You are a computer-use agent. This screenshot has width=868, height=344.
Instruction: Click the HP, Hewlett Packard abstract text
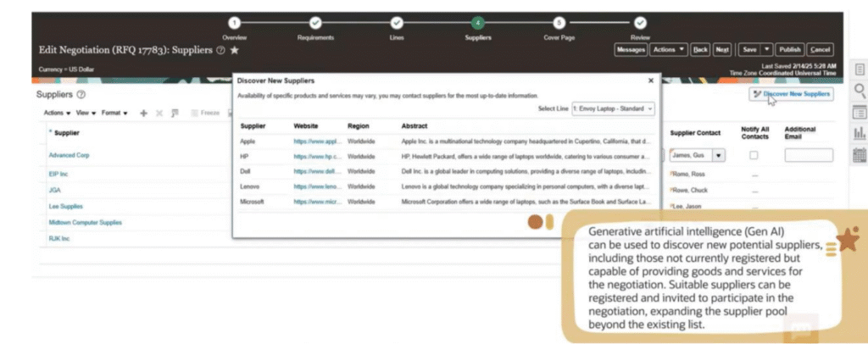click(x=526, y=157)
